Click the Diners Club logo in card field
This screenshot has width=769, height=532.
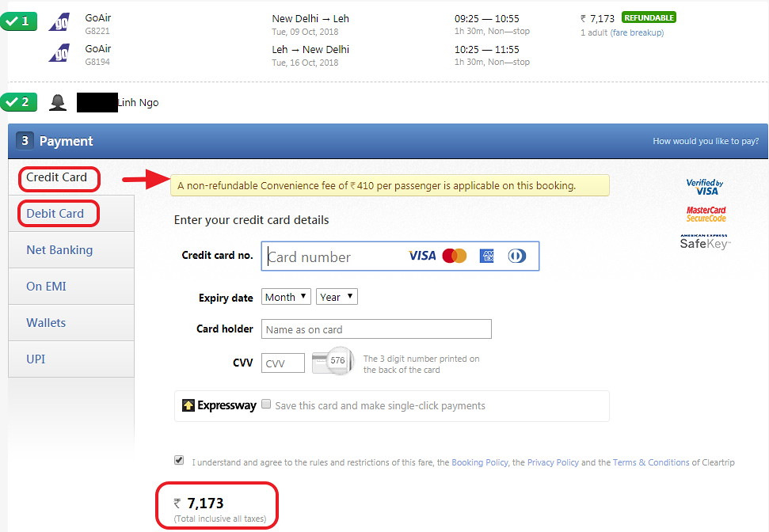pos(517,256)
